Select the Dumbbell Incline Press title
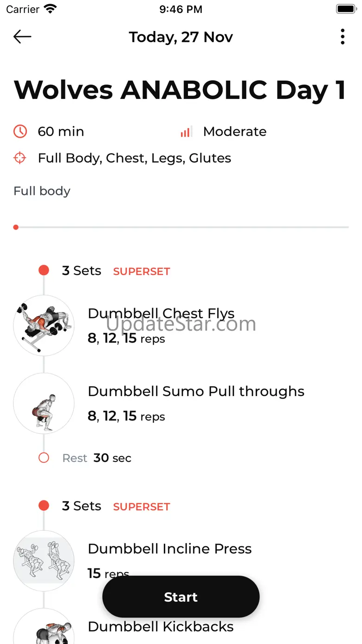This screenshot has height=644, width=362. pos(169,549)
